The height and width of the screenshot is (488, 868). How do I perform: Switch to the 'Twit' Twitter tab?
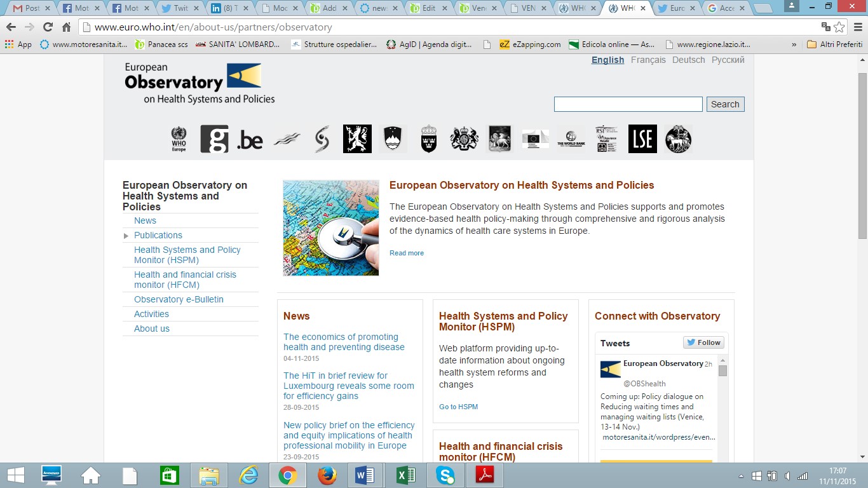click(180, 8)
